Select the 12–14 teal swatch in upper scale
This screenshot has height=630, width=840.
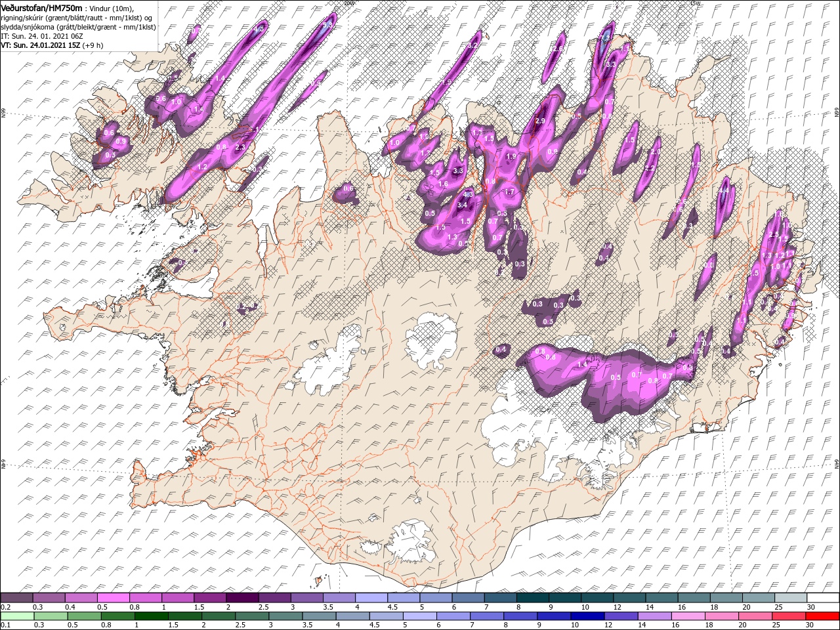point(630,598)
